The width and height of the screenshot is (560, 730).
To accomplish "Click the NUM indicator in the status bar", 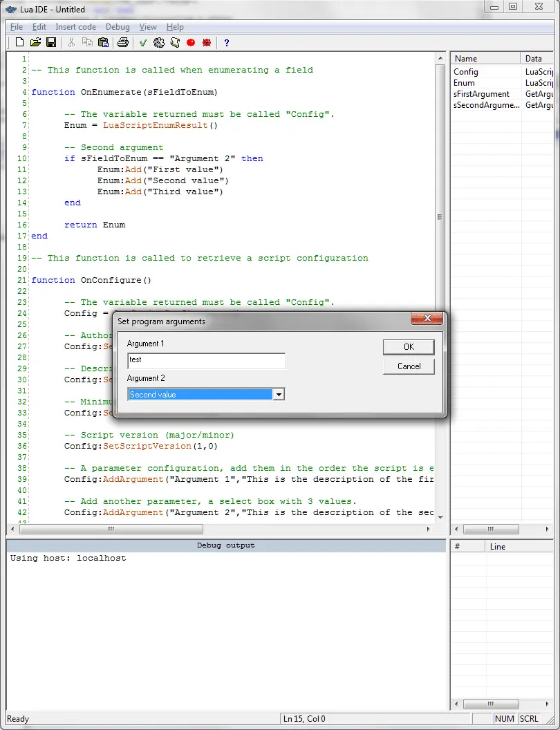I will (x=504, y=719).
